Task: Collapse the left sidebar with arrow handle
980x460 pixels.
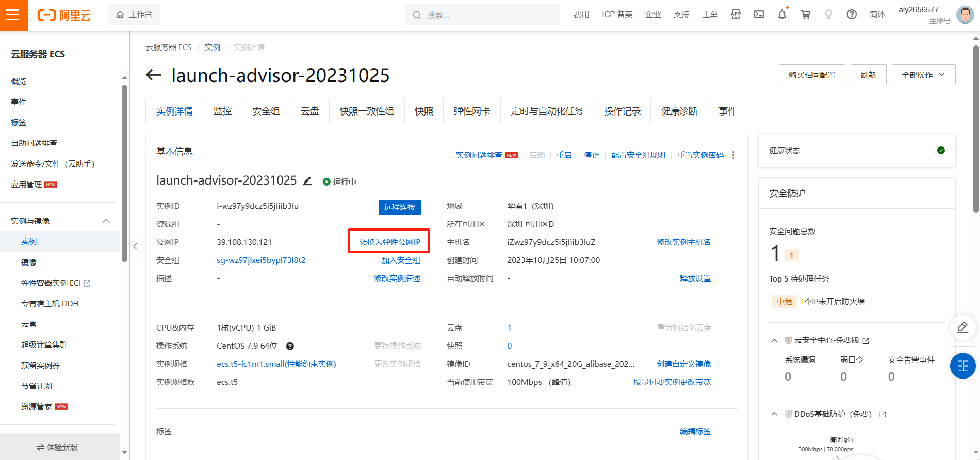Action: pyautogui.click(x=135, y=246)
